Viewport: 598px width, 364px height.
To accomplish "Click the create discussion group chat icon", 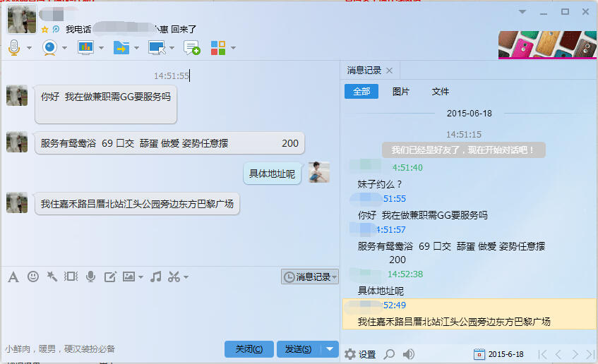I will click(x=191, y=47).
